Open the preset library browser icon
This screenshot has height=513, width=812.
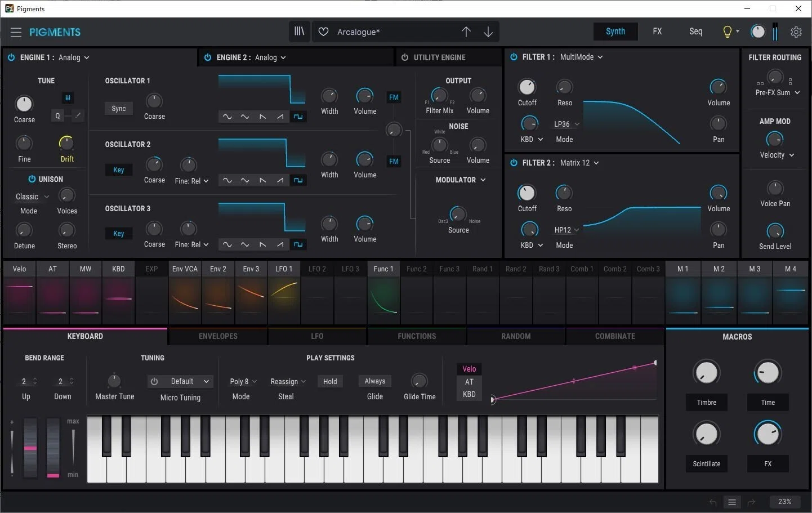300,32
